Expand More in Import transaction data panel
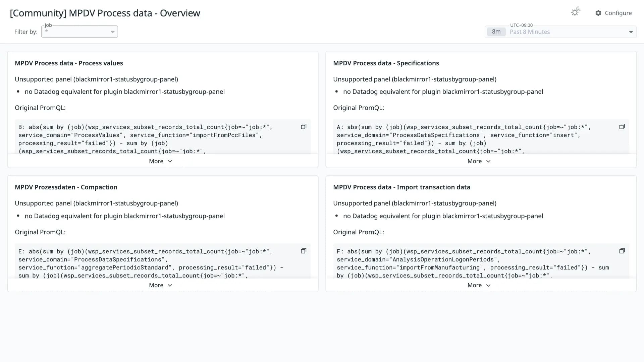 click(479, 285)
